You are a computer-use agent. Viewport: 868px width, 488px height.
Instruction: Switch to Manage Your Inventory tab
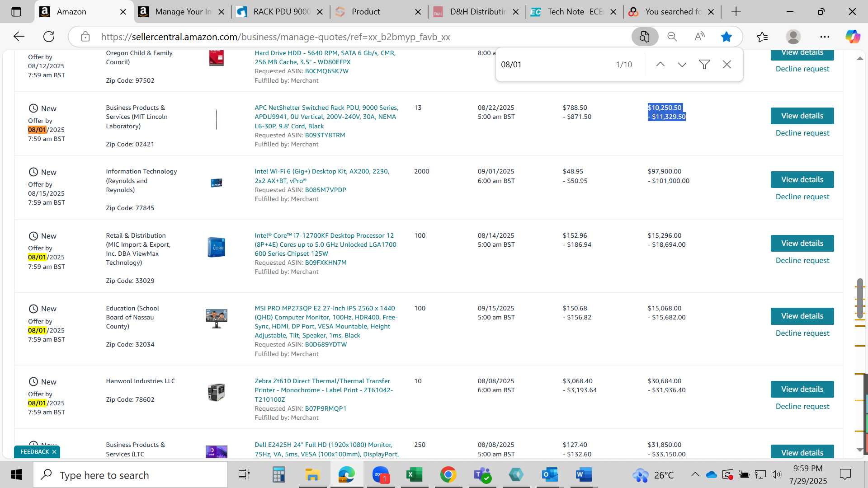coord(183,12)
